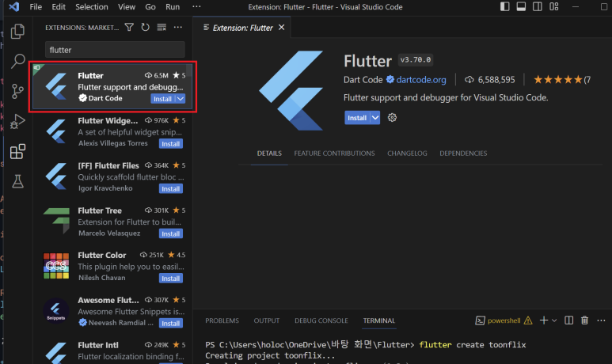Click the powershell terminal warning icon
The image size is (612, 364).
coord(528,320)
